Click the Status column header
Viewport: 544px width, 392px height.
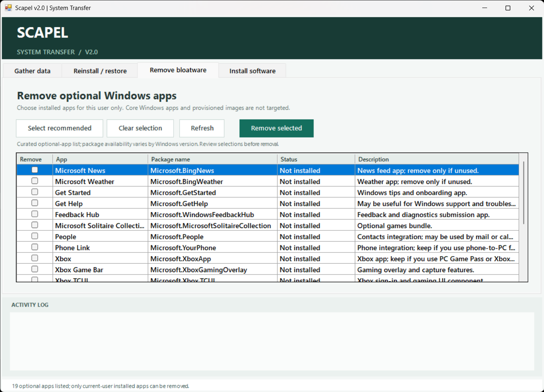click(316, 159)
